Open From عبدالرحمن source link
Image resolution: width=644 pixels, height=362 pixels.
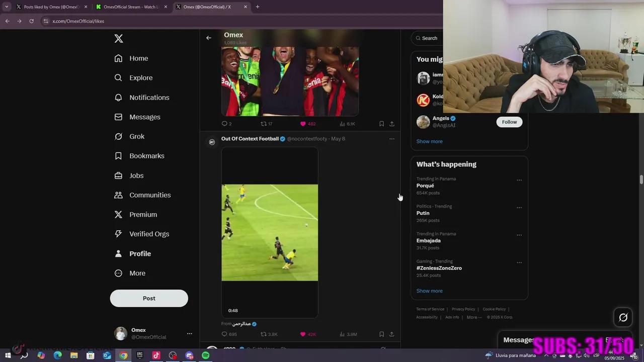point(239,324)
